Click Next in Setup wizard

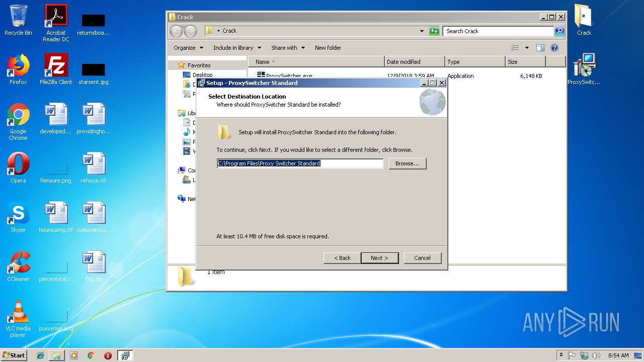[379, 258]
